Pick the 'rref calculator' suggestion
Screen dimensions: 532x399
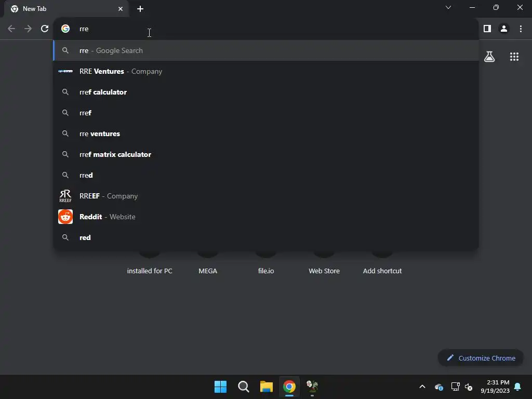point(267,92)
